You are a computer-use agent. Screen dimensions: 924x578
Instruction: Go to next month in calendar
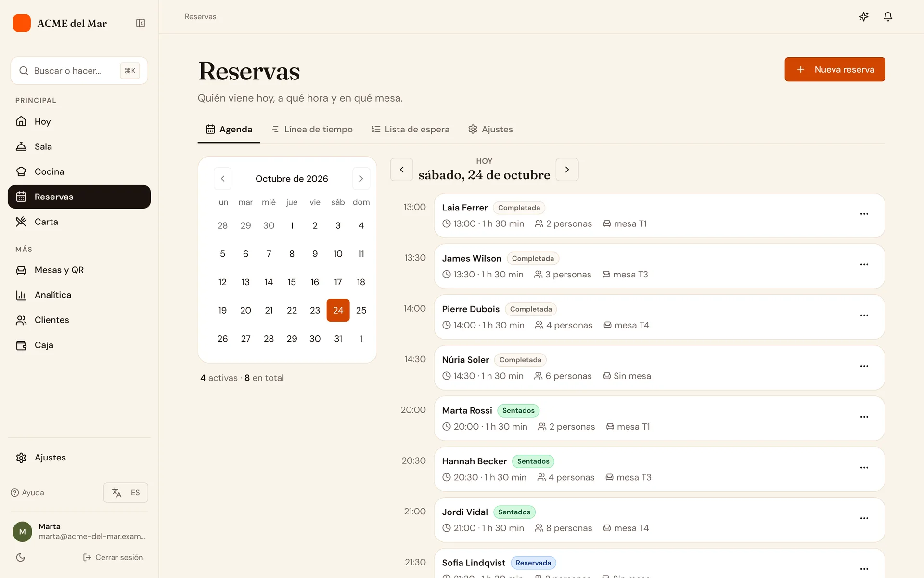tap(361, 179)
